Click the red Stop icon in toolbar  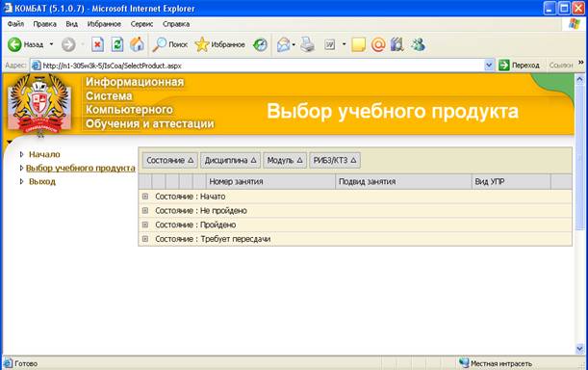[97, 44]
